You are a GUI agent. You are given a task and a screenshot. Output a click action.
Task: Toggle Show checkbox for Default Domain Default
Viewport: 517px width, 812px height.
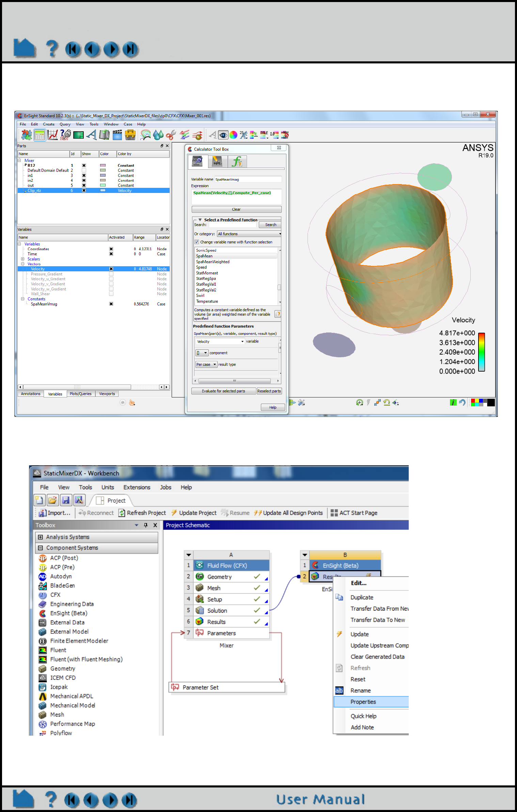84,170
